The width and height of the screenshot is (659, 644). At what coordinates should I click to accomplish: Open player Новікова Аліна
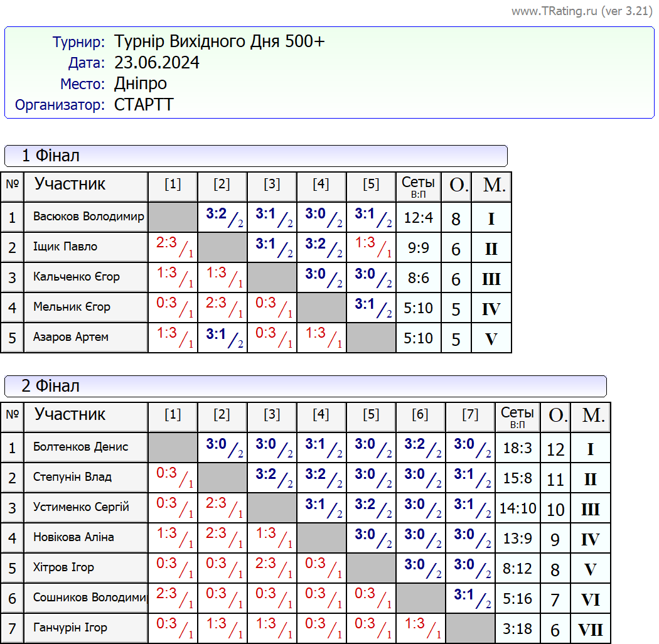click(73, 537)
